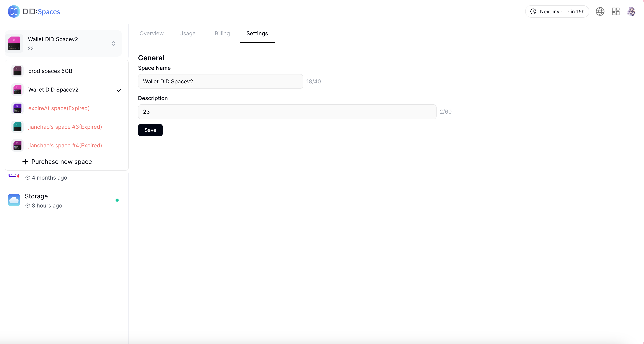The image size is (644, 344).
Task: Select prod spaces 5GB space
Action: point(50,71)
